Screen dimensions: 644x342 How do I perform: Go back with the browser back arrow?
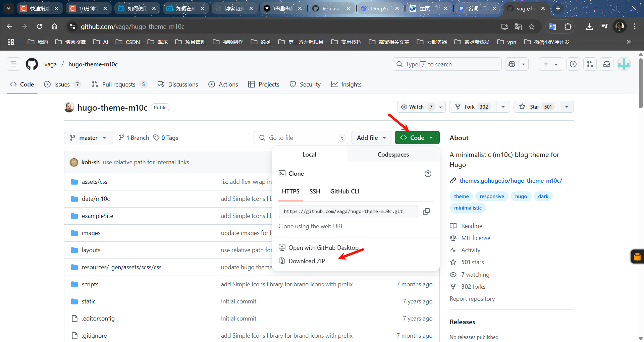[x=9, y=26]
